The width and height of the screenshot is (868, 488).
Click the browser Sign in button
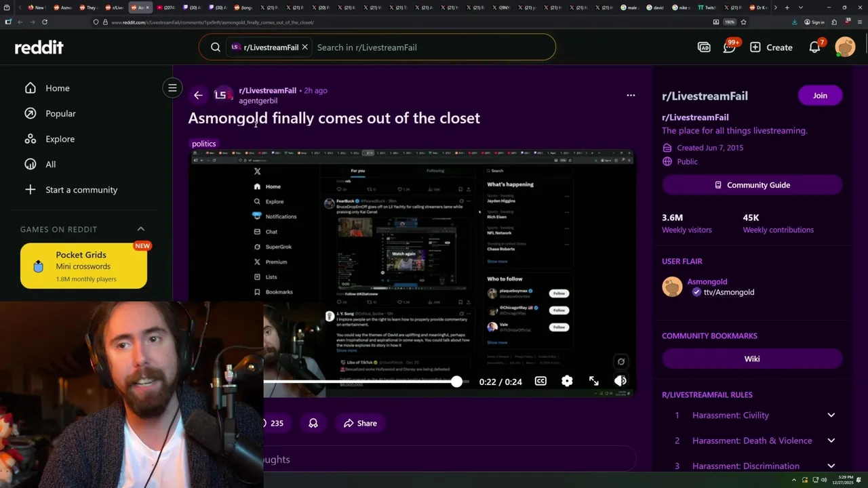(x=815, y=22)
